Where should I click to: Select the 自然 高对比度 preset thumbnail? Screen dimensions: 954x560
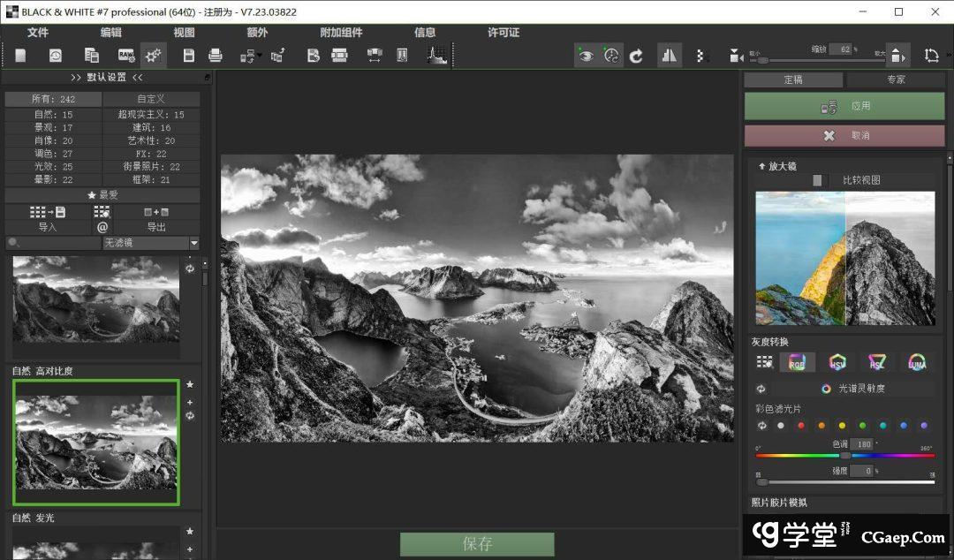tap(95, 443)
